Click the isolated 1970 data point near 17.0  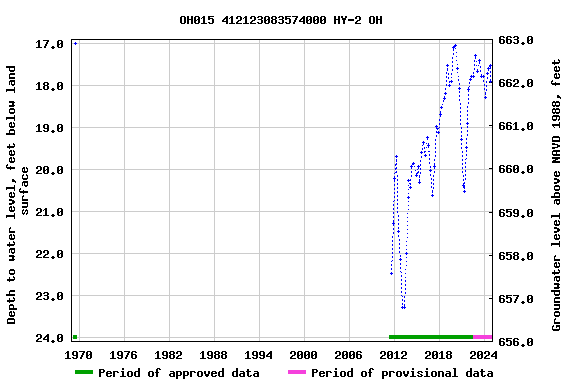(76, 43)
